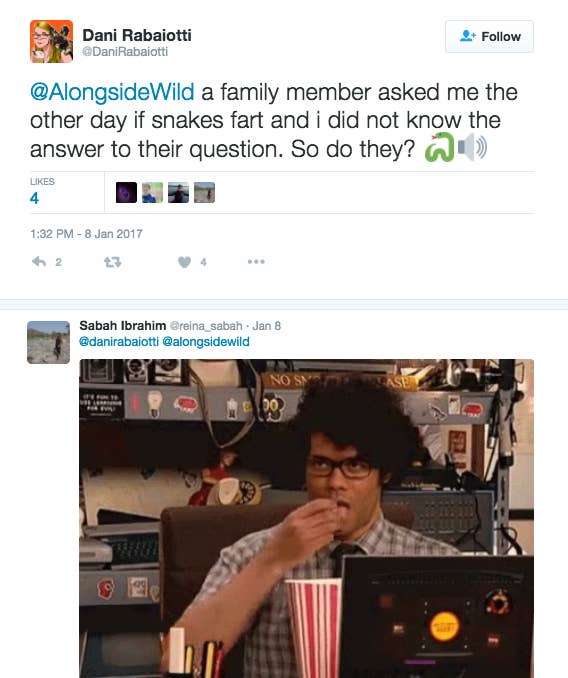Follow Dani Rabaiotti
Viewport: 568px width, 678px height.
[x=489, y=37]
